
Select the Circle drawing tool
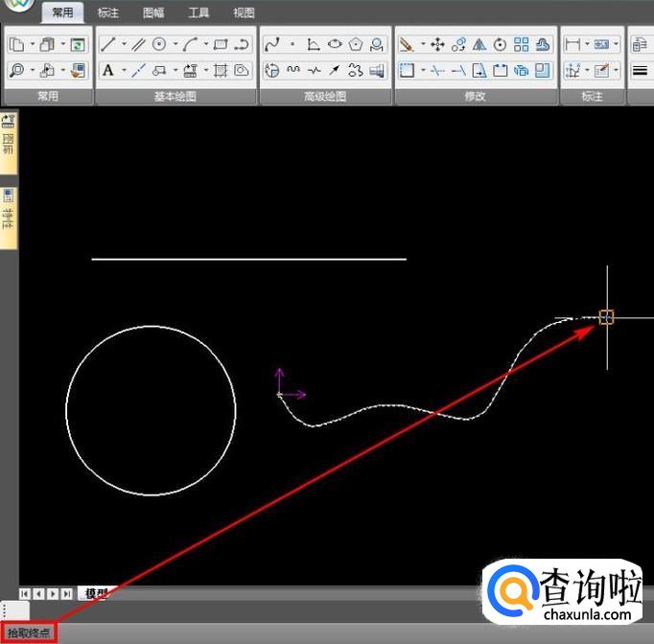pyautogui.click(x=160, y=44)
